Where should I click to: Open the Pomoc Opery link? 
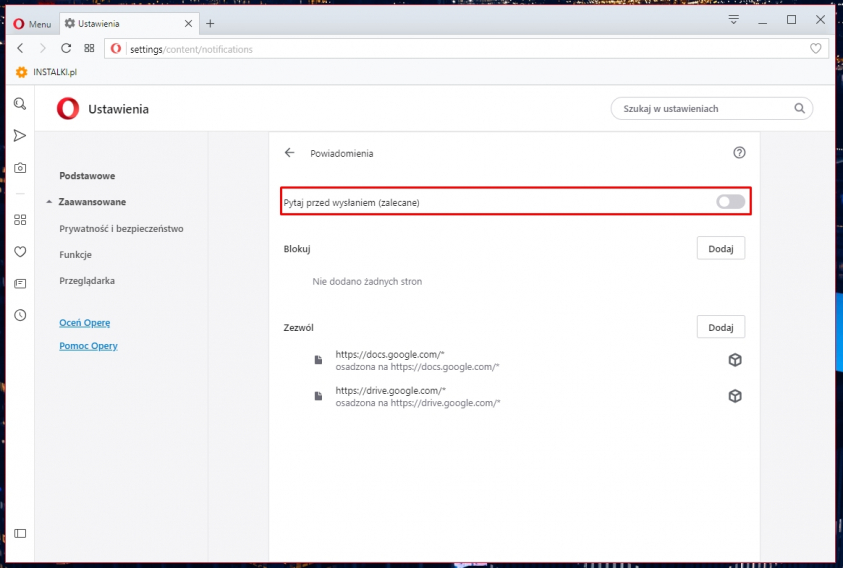(88, 346)
